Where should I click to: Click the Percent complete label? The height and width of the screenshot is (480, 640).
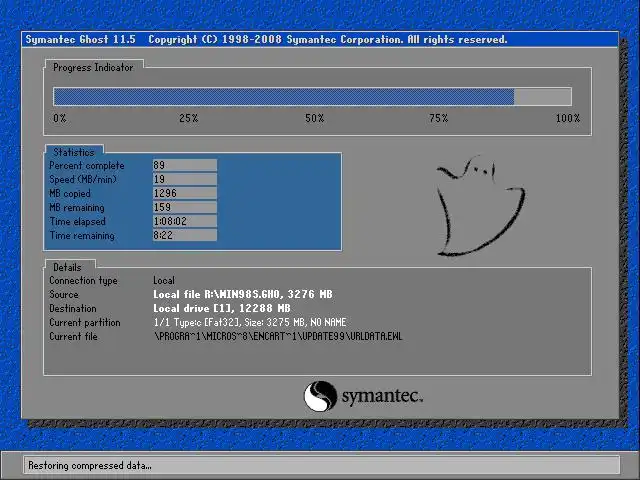click(x=87, y=166)
